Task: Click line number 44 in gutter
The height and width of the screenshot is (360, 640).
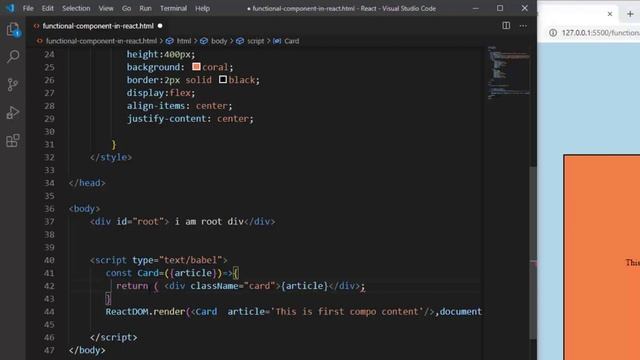Action: pyautogui.click(x=49, y=312)
